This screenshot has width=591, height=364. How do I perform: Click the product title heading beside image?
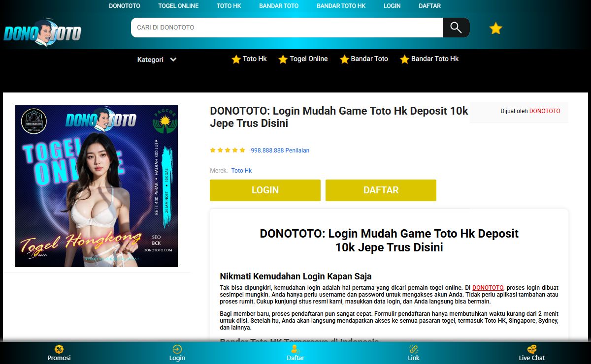point(339,117)
